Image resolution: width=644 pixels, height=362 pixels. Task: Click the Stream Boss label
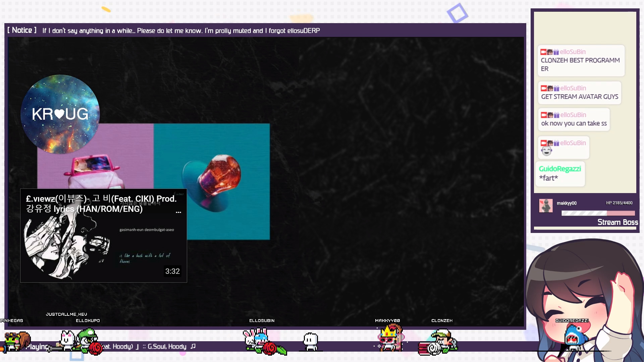coord(618,222)
